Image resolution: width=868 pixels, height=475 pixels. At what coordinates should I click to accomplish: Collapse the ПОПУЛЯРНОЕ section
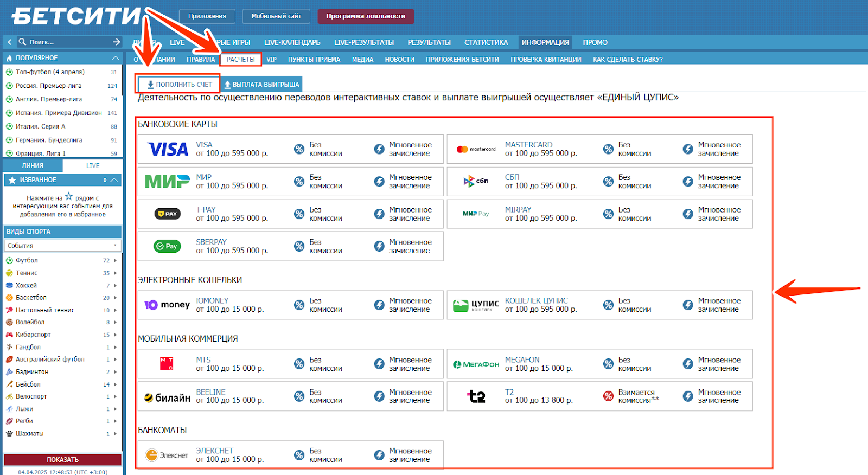(x=115, y=58)
